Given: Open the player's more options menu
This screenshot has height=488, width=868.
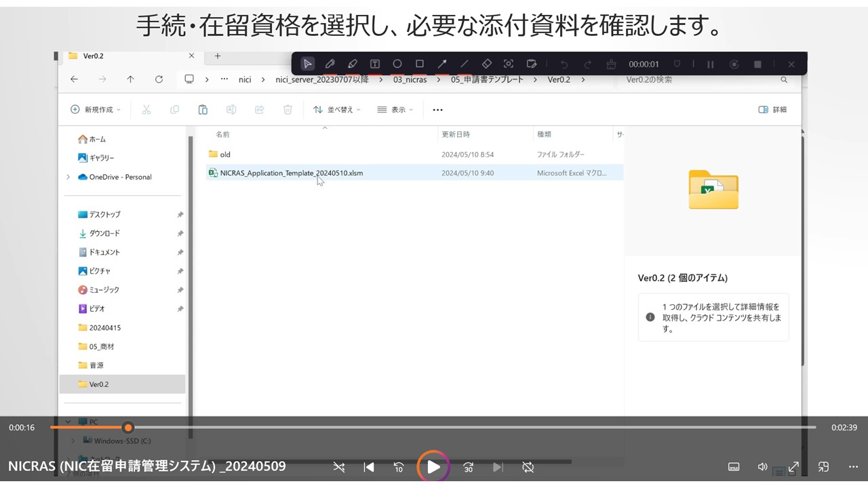Looking at the screenshot, I should click(853, 467).
